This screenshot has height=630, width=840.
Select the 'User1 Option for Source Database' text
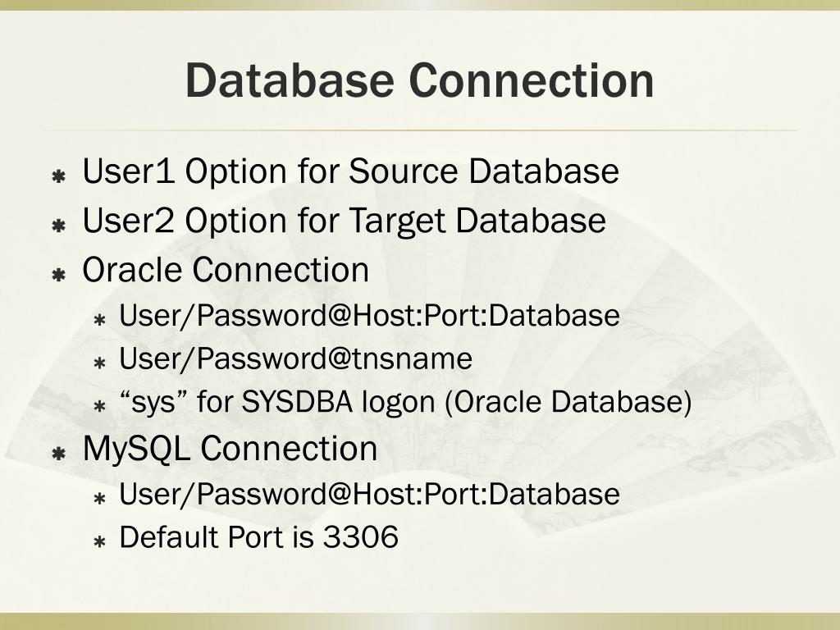pyautogui.click(x=351, y=171)
